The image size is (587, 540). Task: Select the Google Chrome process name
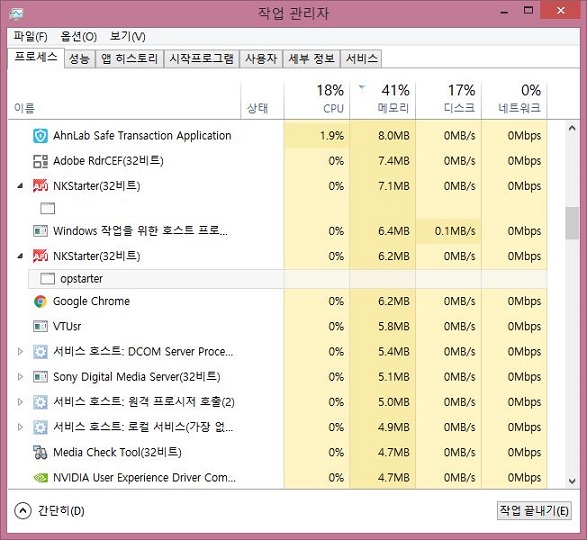91,301
